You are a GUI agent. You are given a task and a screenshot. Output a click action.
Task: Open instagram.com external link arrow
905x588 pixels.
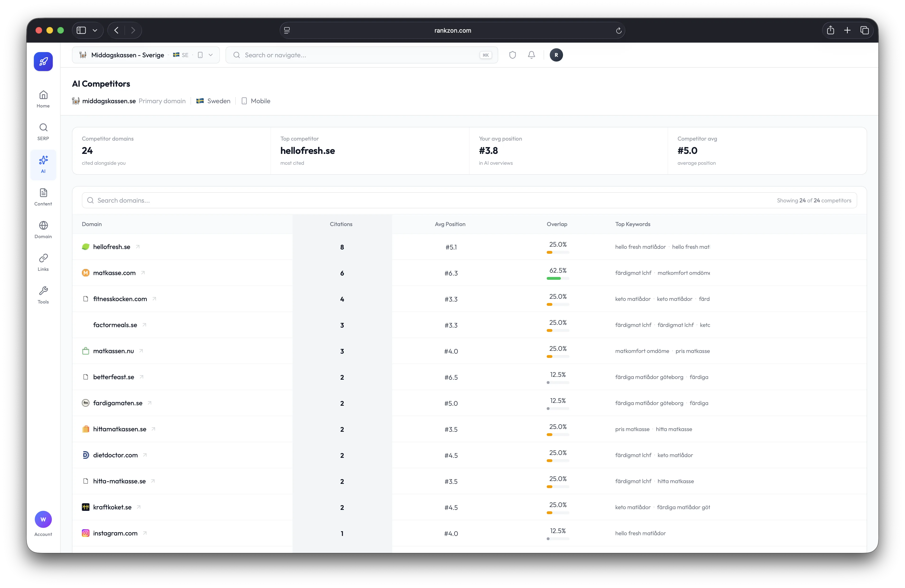(145, 533)
